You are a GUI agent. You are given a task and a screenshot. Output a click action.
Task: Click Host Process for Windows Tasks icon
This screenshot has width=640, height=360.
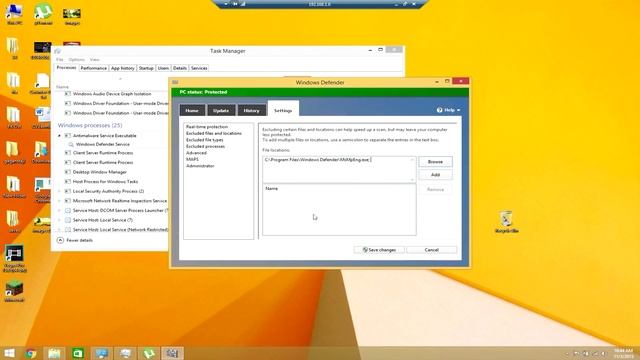point(68,182)
